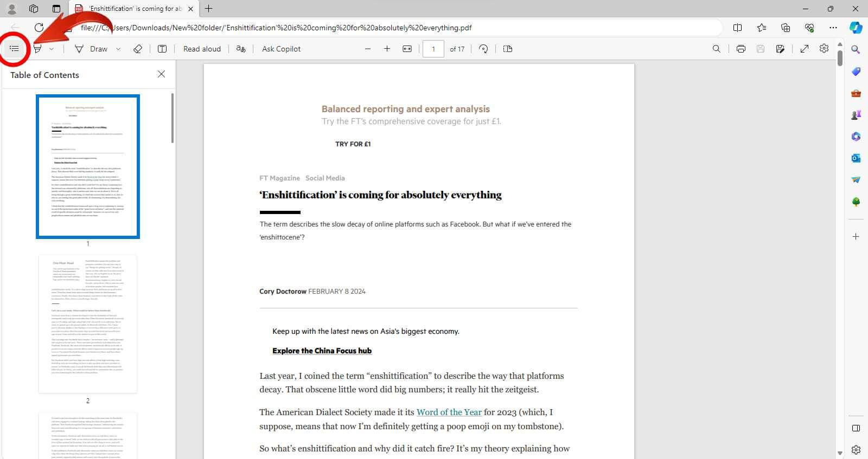
Task: Zoom out the PDF
Action: pos(368,49)
